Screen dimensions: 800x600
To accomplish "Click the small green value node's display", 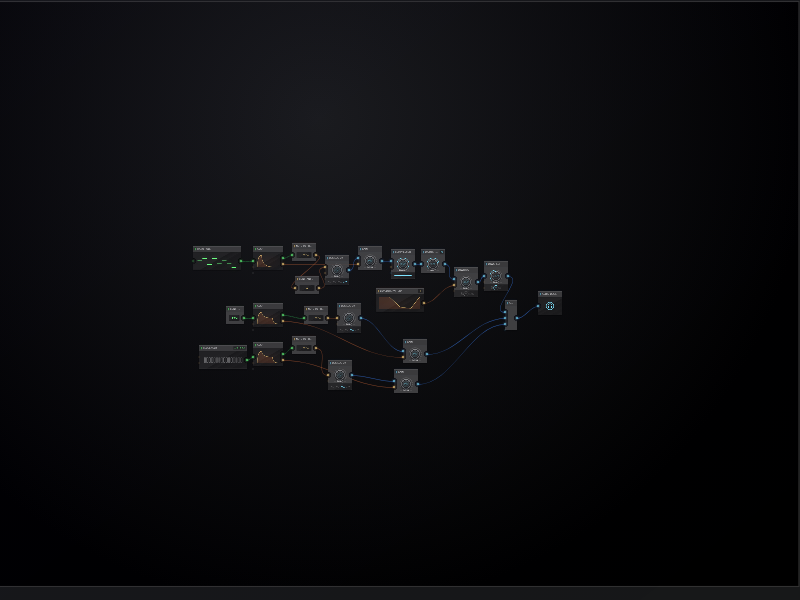I will click(235, 318).
